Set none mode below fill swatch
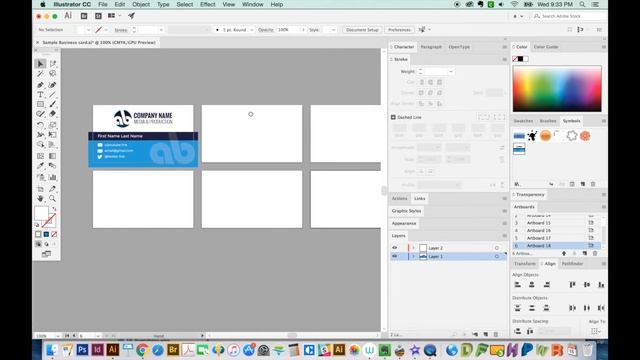Viewport: 640px width, 360px height. click(x=54, y=234)
